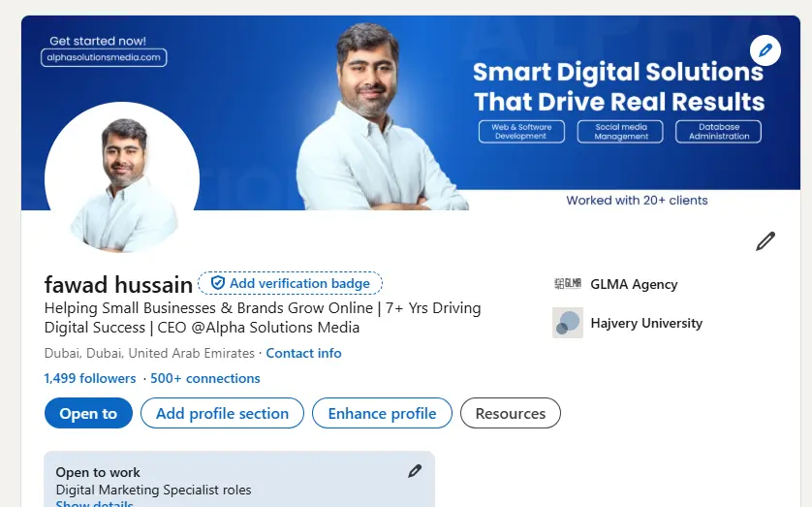
Task: Click the Add verification badge button
Action: 290,283
